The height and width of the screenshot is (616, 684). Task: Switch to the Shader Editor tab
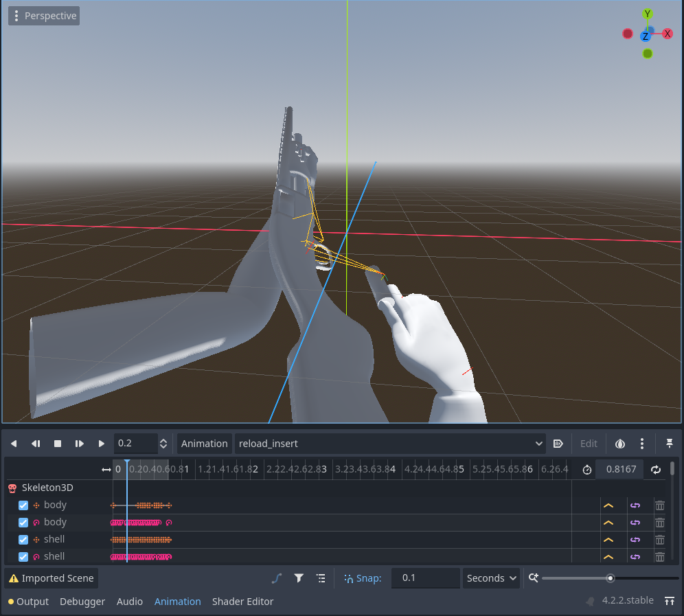coord(242,602)
